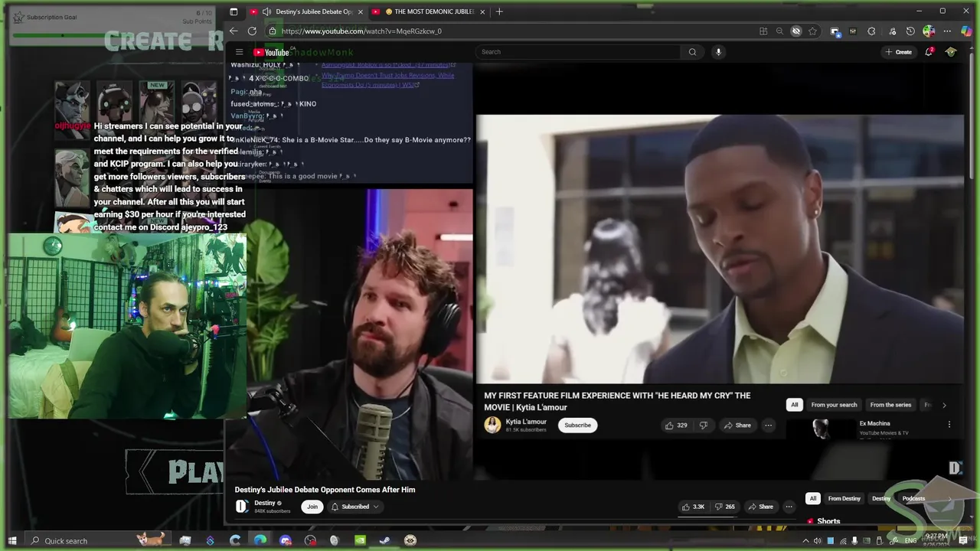Open the YouTube account avatar menu
This screenshot has width=980, height=551.
pos(951,52)
